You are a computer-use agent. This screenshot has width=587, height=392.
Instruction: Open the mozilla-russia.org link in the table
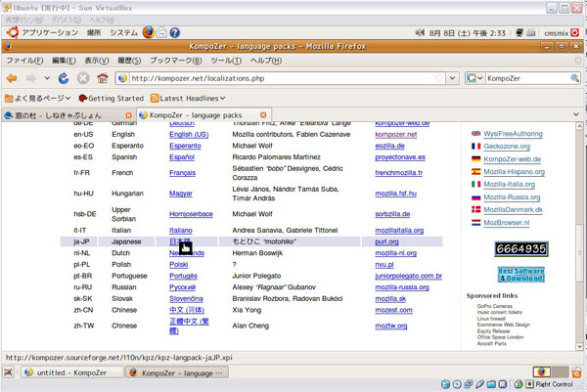[402, 287]
